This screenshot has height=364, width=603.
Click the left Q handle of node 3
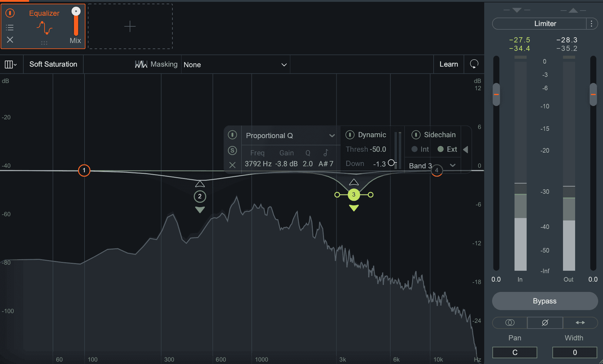click(x=337, y=195)
